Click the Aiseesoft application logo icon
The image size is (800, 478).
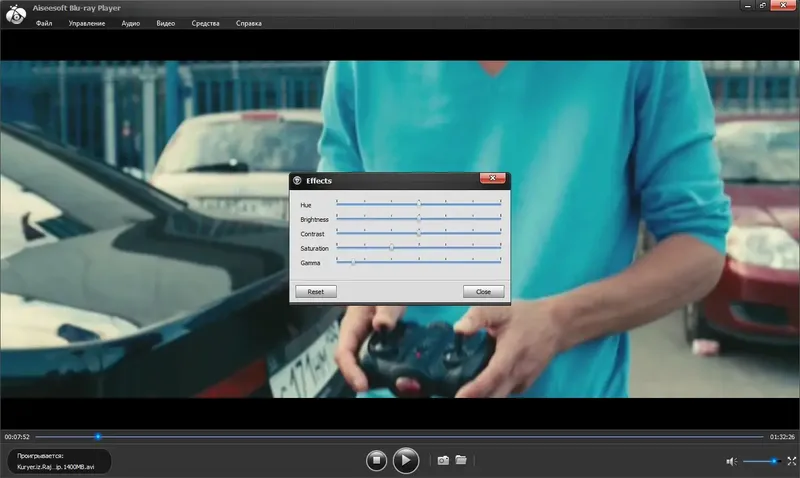coord(16,14)
